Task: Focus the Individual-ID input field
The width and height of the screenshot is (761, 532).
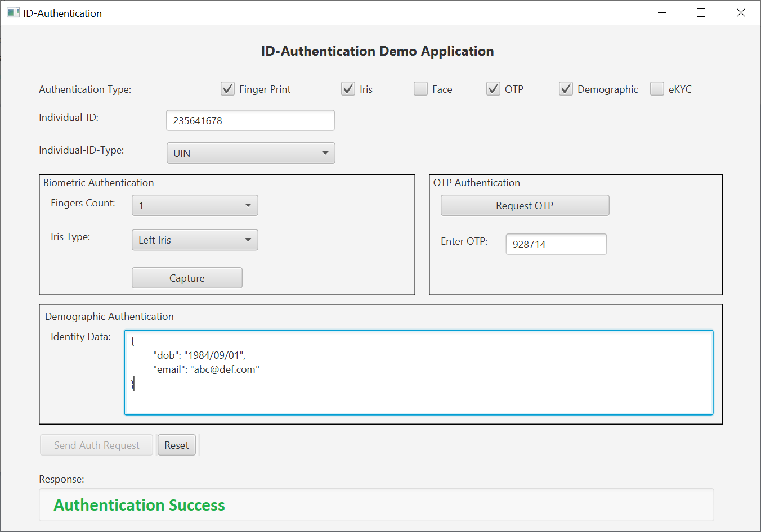Action: [250, 120]
